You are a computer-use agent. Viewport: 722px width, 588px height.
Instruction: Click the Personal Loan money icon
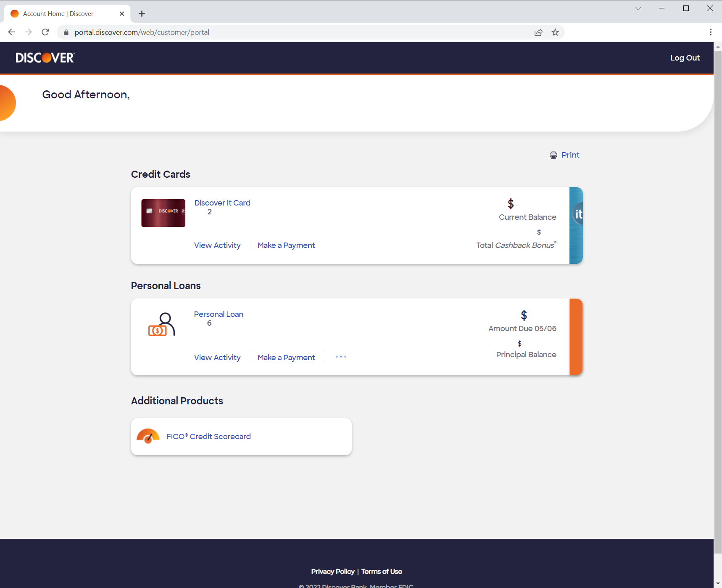[x=161, y=324]
